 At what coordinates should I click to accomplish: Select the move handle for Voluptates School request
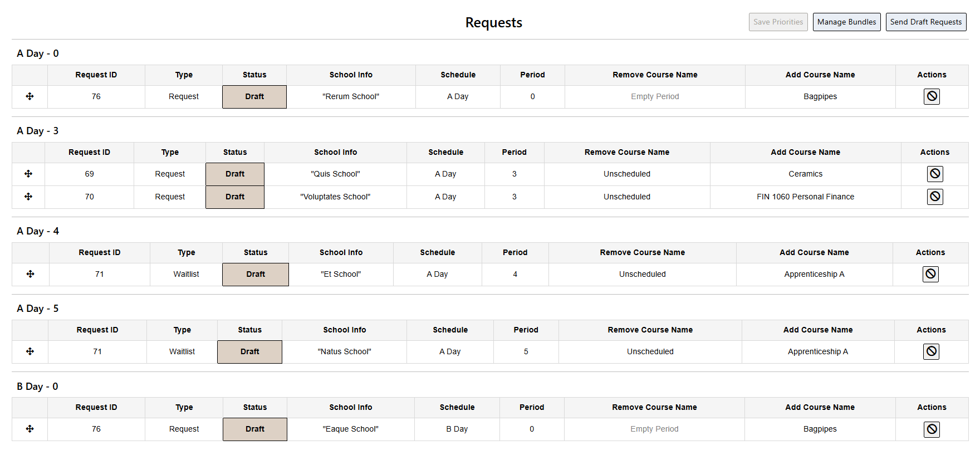coord(28,197)
